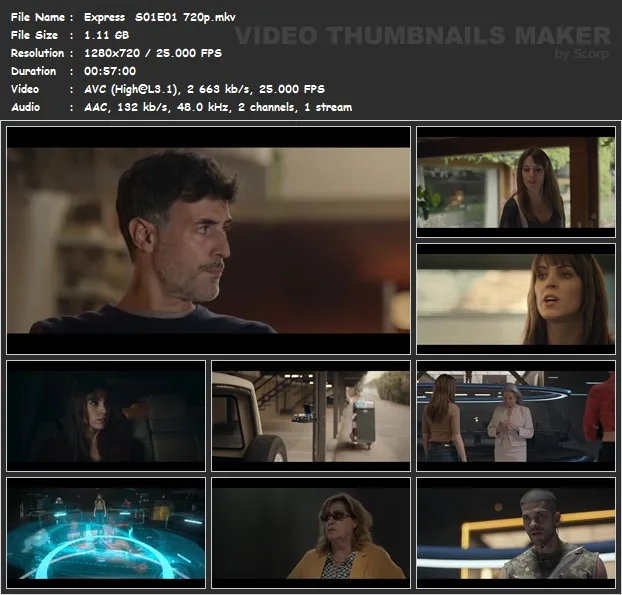Click the 'File Name' label

[x=38, y=17]
